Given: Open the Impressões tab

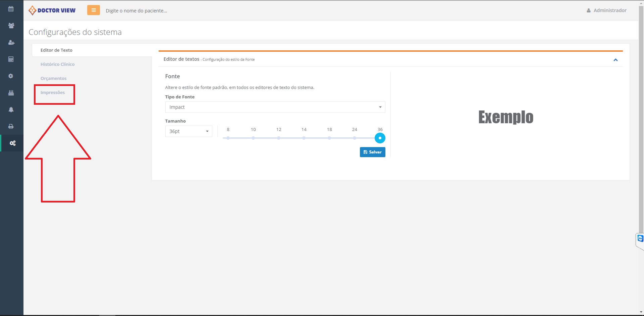Looking at the screenshot, I should coord(53,93).
